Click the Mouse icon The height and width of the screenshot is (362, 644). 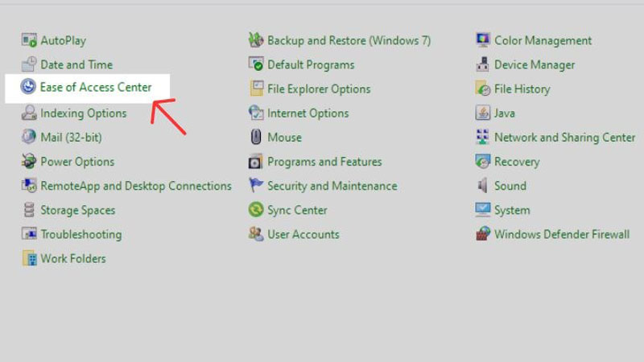pos(256,138)
